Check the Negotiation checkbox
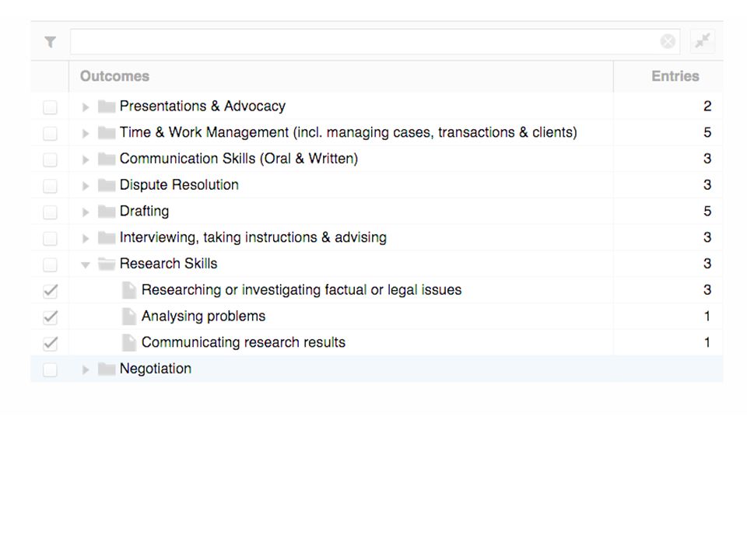The image size is (747, 560). pos(50,369)
